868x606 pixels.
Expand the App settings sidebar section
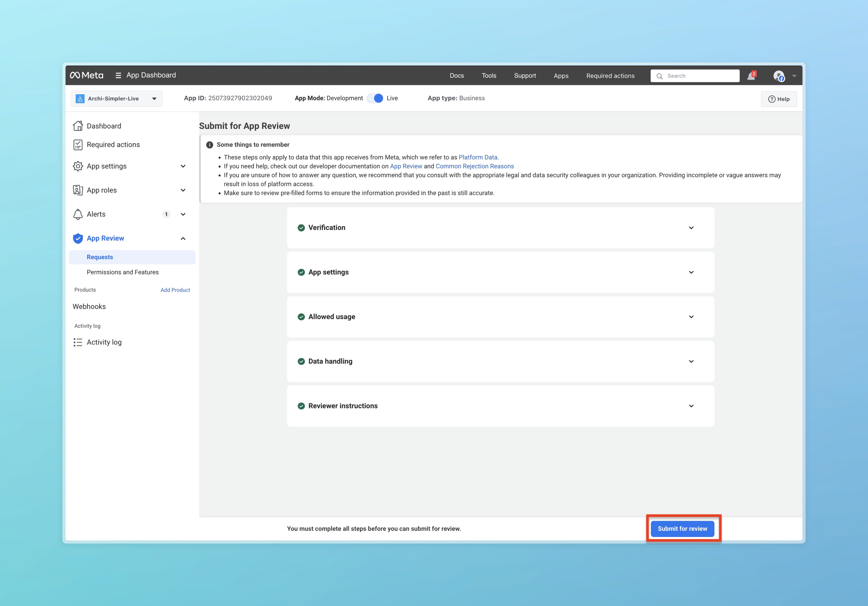(x=183, y=166)
